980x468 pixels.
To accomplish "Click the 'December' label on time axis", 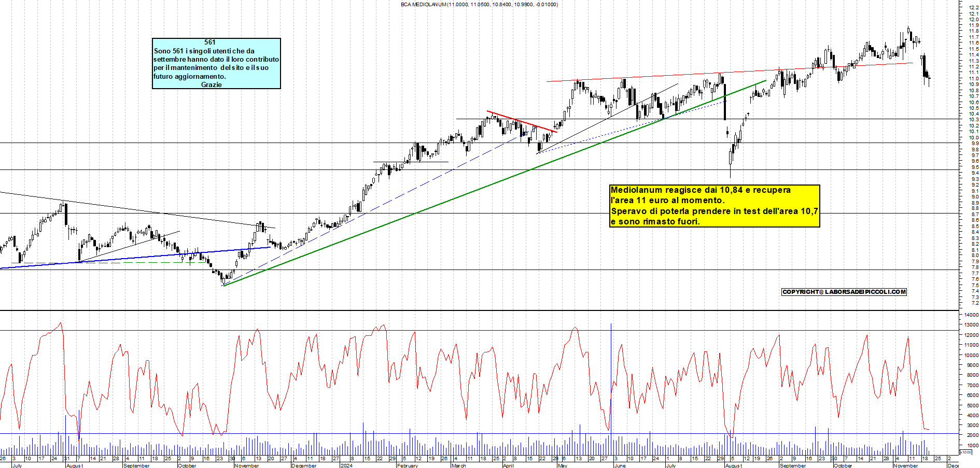I will pyautogui.click(x=304, y=465).
